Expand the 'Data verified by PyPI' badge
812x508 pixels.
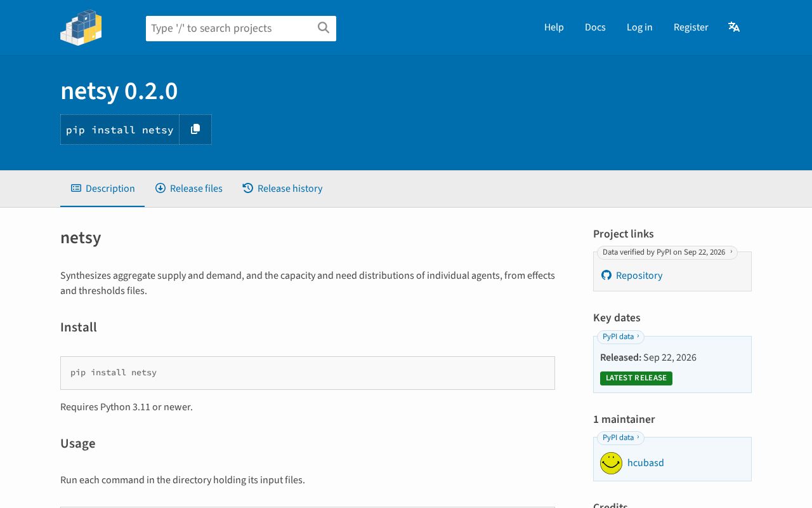pyautogui.click(x=667, y=252)
